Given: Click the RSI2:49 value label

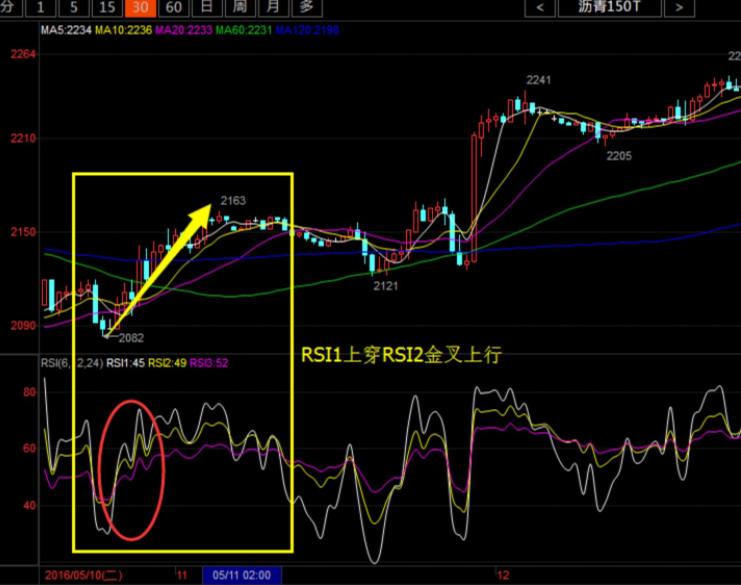Looking at the screenshot, I should coord(167,363).
